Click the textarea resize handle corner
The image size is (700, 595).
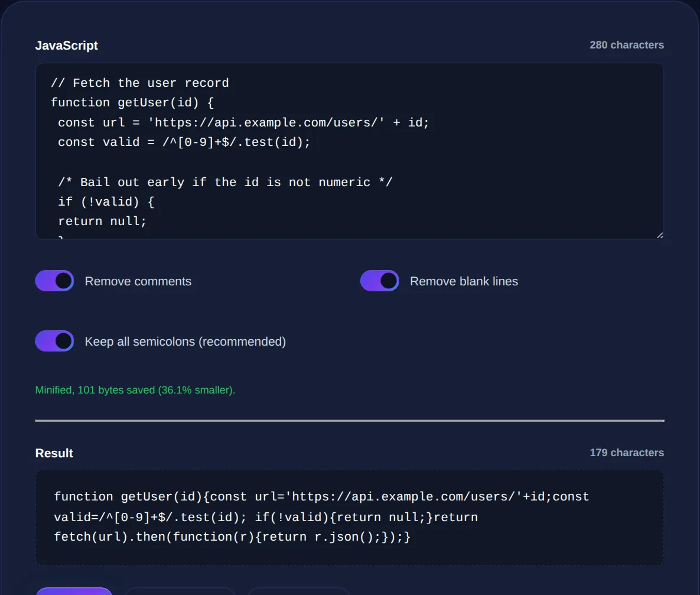click(x=660, y=235)
